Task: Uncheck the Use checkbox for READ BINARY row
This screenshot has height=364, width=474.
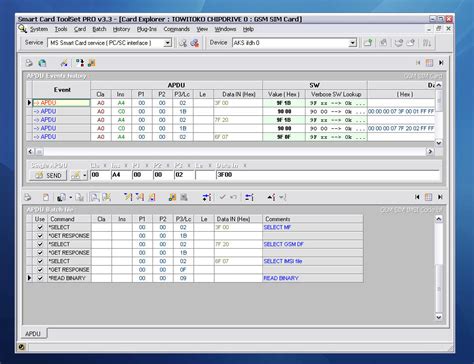Action: (40, 278)
